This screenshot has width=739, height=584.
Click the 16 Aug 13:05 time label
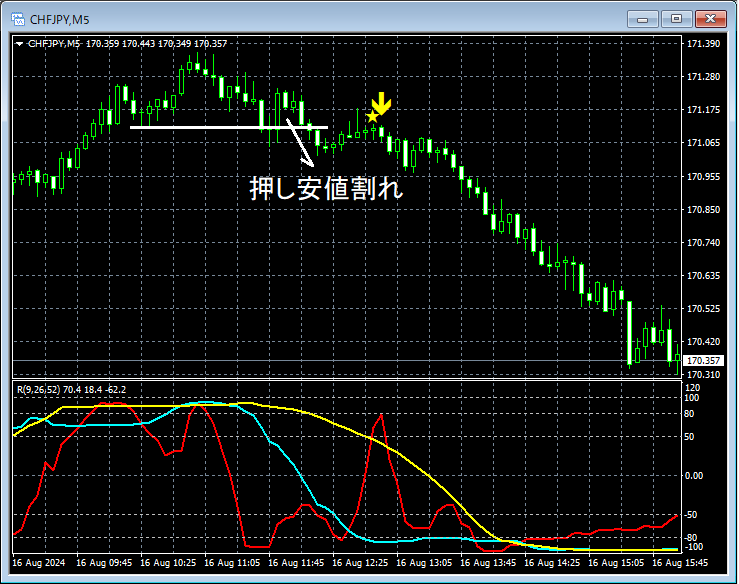coord(424,563)
